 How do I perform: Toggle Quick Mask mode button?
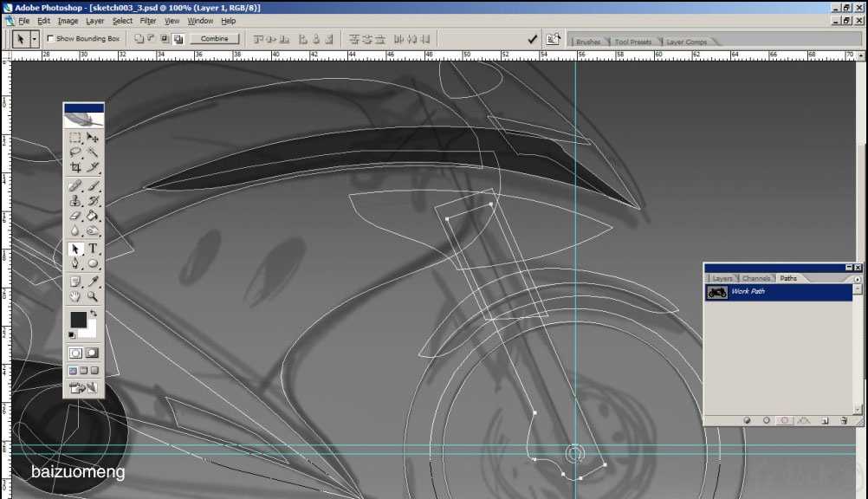pos(92,353)
